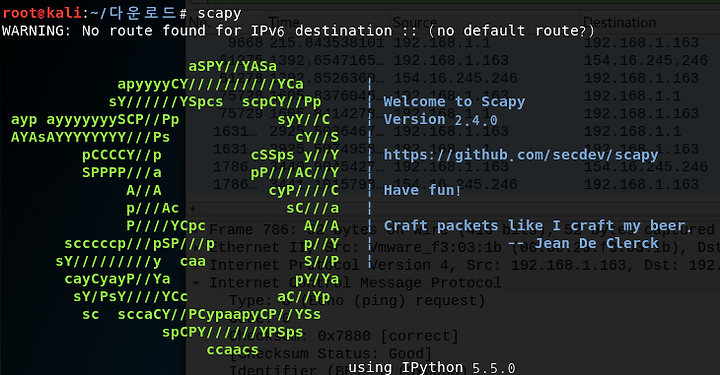Screen dimensions: 720x375
Task: Click the packet list horizontal scrollbar left arrow
Action: click(193, 209)
